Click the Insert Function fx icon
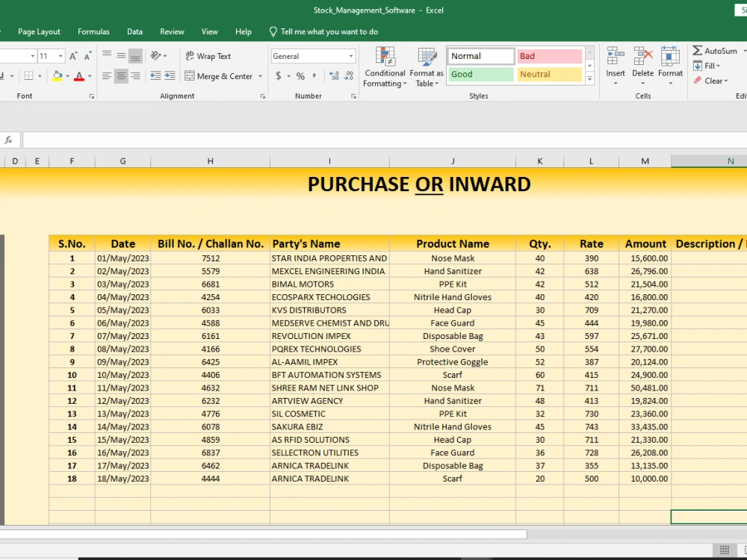 tap(8, 140)
